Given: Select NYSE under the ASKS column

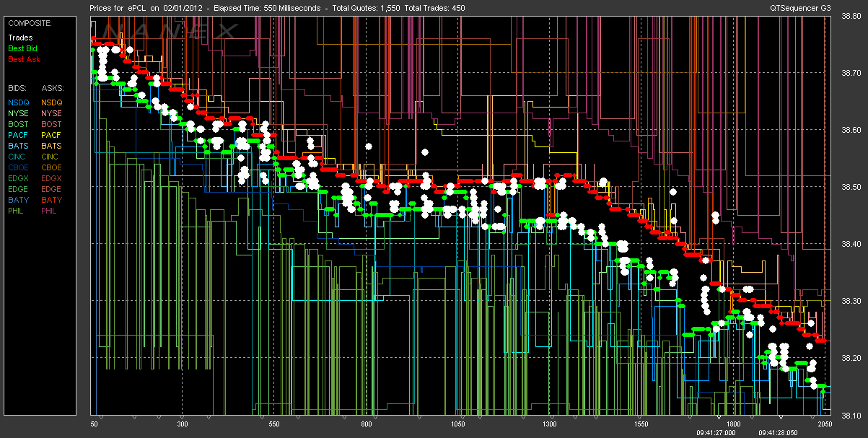Looking at the screenshot, I should pyautogui.click(x=51, y=113).
